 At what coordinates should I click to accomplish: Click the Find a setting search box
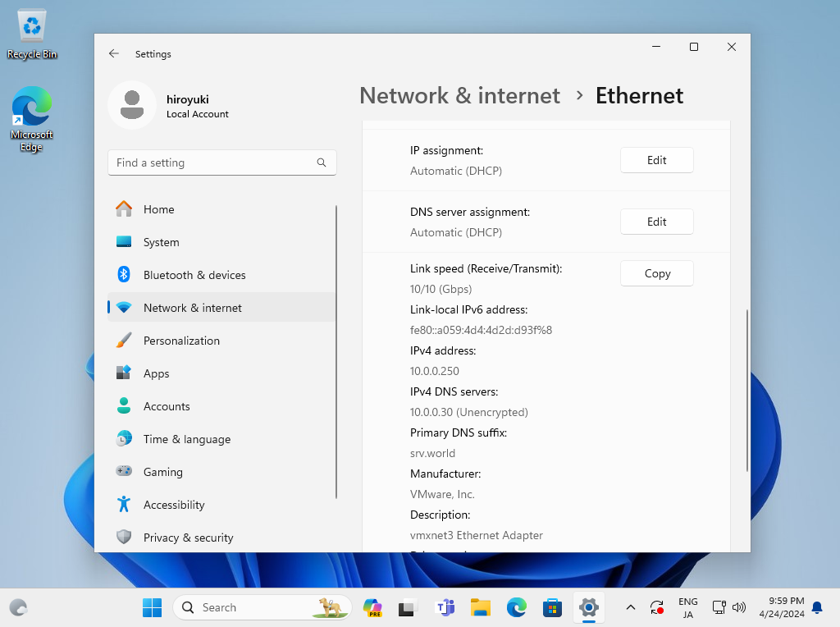213,162
